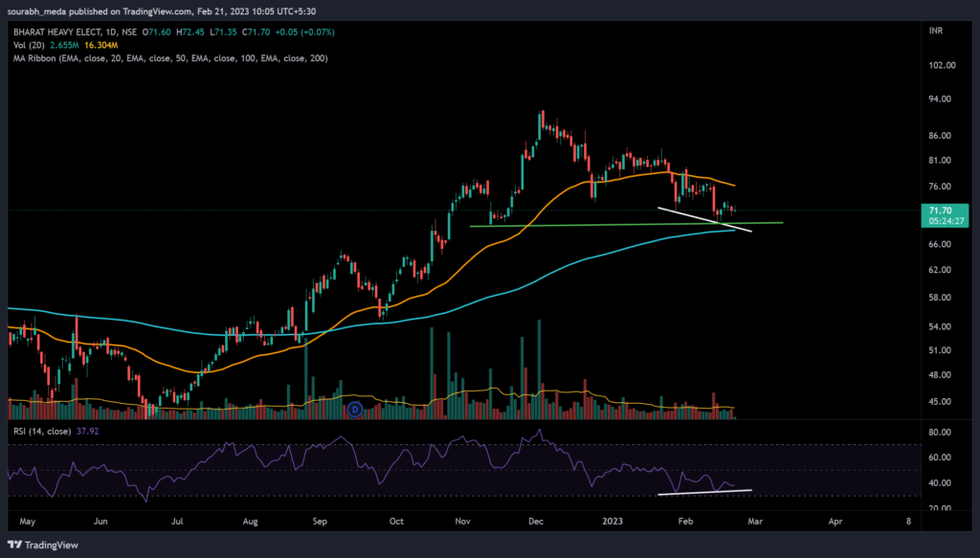Viewport: 980px width, 558px height.
Task: Click the Oct label on time axis
Action: (396, 521)
